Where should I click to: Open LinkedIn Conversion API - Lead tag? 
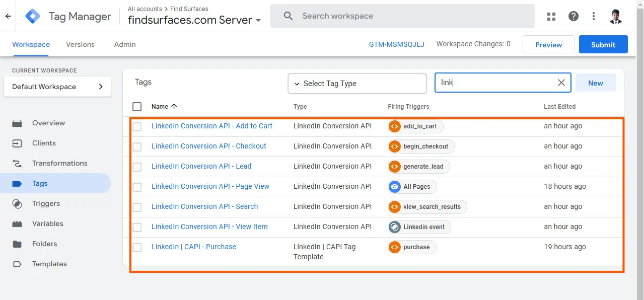pos(201,166)
